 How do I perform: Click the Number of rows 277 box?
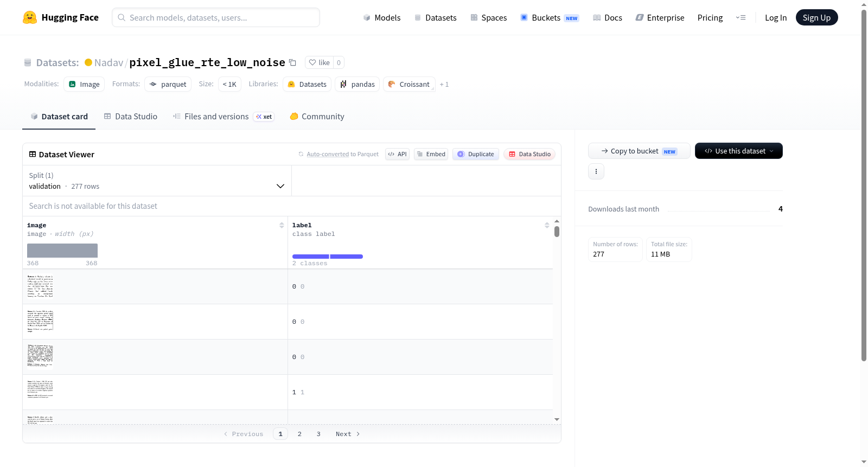coord(615,250)
